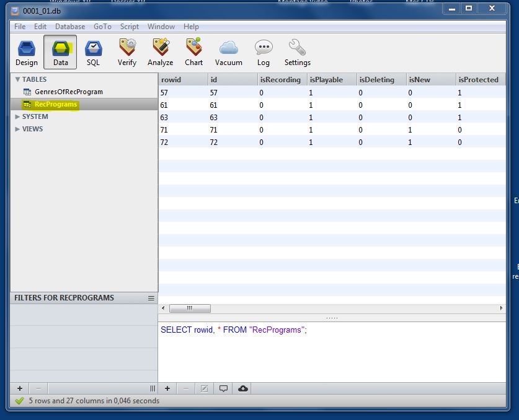Open the Chart tool
The width and height of the screenshot is (519, 420).
tap(193, 52)
